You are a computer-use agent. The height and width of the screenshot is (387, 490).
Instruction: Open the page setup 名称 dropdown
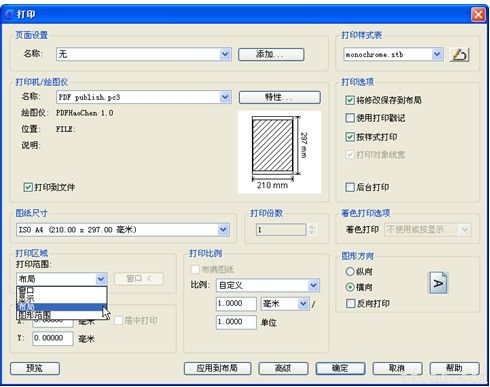(x=226, y=54)
